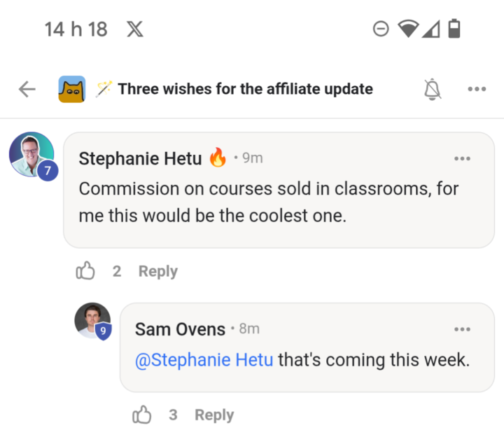Screen dimensions: 504x442
Task: Follow the @Stephanie Hetu mention link
Action: (204, 360)
